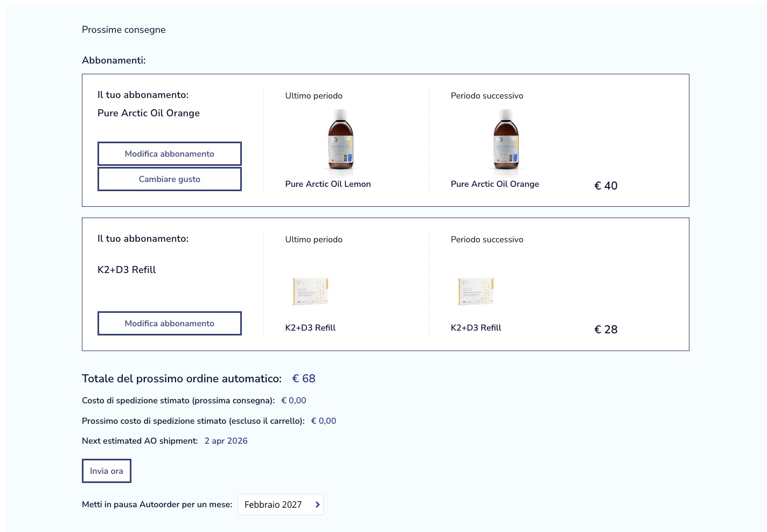This screenshot has width=767, height=532.
Task: Click the 'Pure Arctic Oil Lemon' product name
Action: click(x=328, y=184)
